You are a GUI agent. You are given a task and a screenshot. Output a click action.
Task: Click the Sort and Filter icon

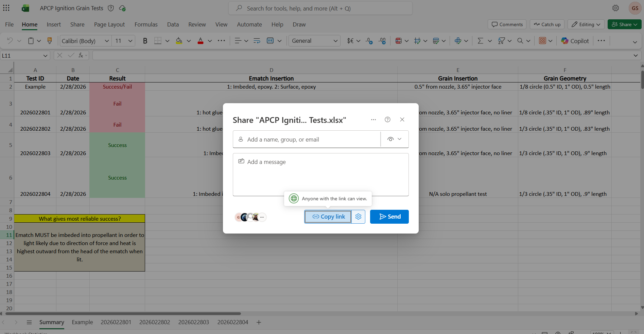point(501,41)
